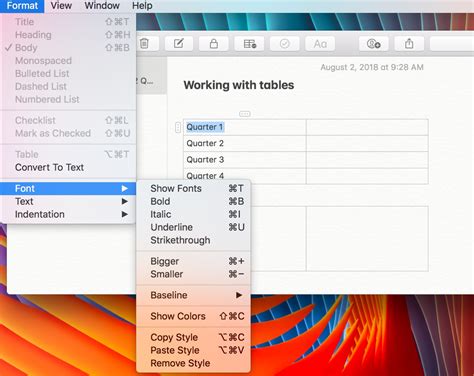Select Show Fonts in Font submenu

(193, 188)
